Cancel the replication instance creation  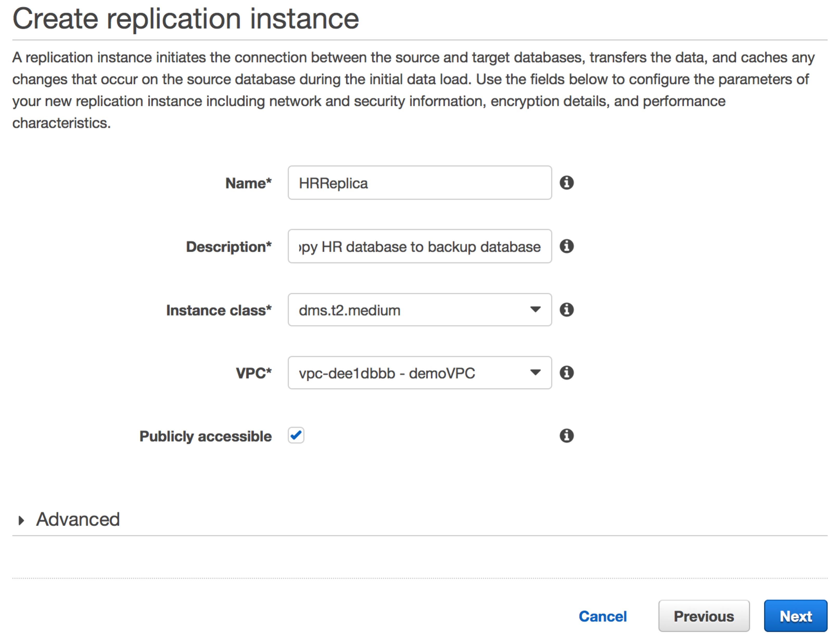tap(602, 616)
